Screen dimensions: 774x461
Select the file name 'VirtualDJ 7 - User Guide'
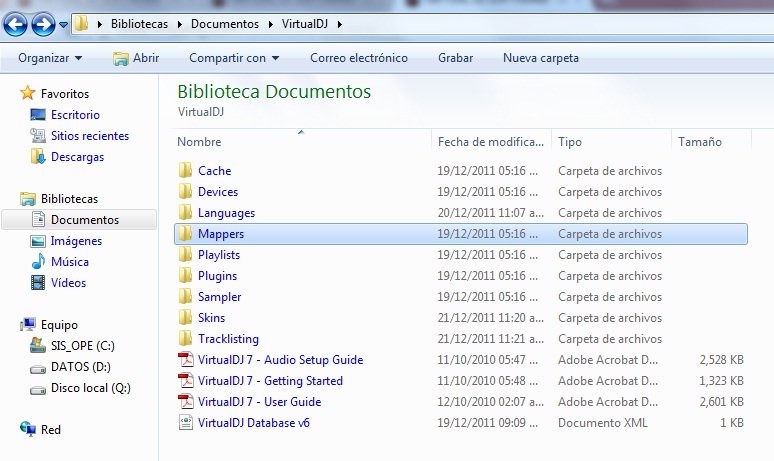(260, 402)
